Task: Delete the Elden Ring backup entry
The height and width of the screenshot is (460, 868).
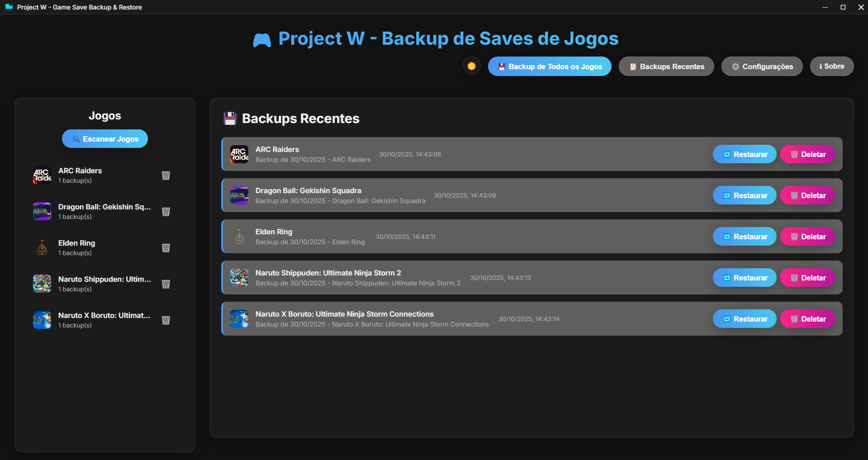Action: (x=807, y=237)
